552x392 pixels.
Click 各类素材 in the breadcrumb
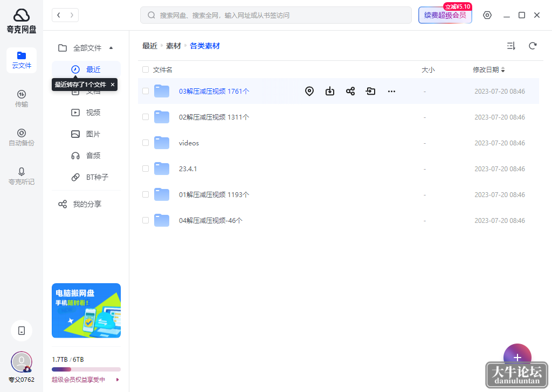tap(204, 46)
